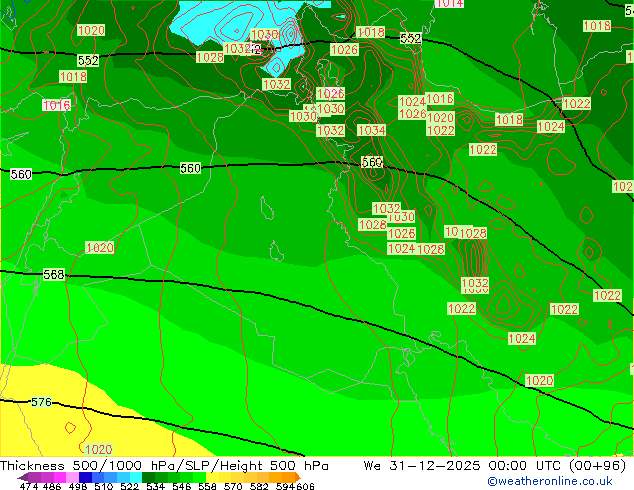634x490 pixels.
Task: Click the '568' height contour label
Action: tap(53, 275)
